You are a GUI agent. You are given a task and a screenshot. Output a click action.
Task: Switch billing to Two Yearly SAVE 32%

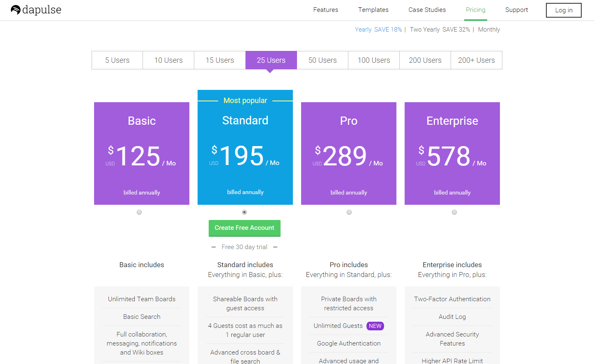pyautogui.click(x=440, y=30)
